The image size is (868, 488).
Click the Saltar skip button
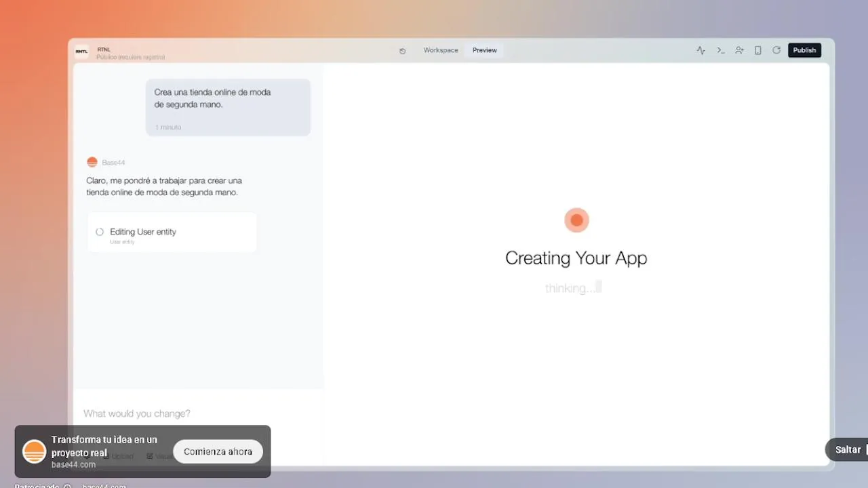tap(847, 449)
